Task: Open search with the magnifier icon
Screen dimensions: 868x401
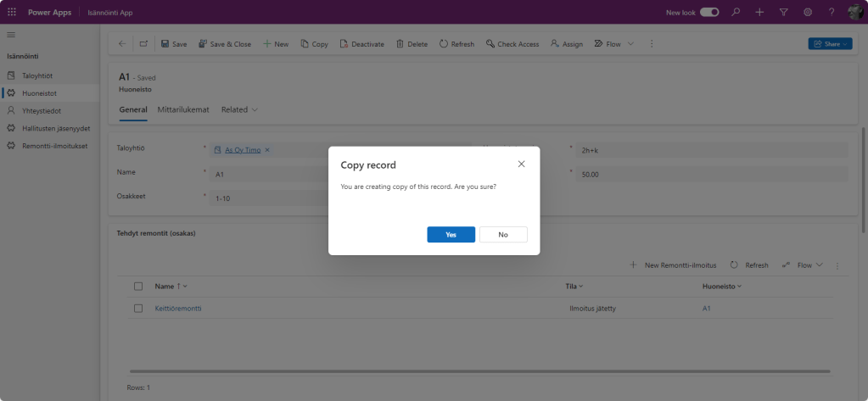Action: [736, 12]
